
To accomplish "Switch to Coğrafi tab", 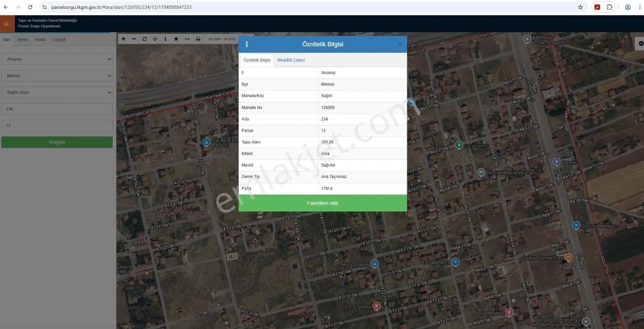I will (x=59, y=39).
